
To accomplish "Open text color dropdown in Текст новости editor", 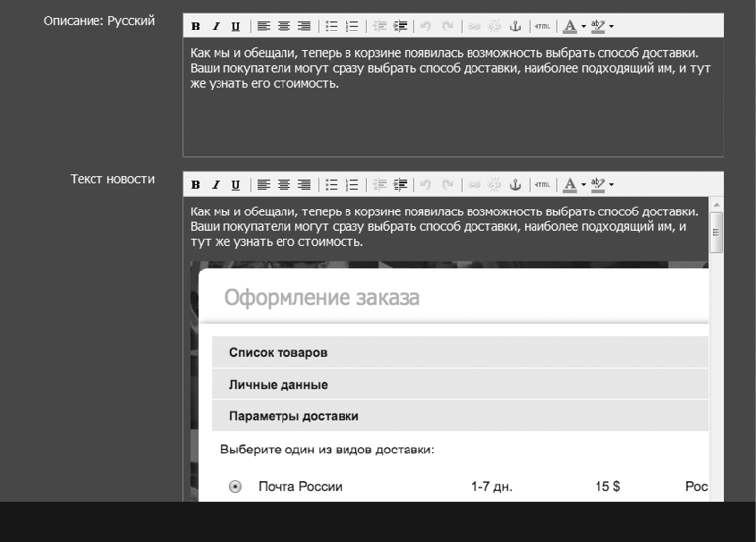I will [x=584, y=185].
